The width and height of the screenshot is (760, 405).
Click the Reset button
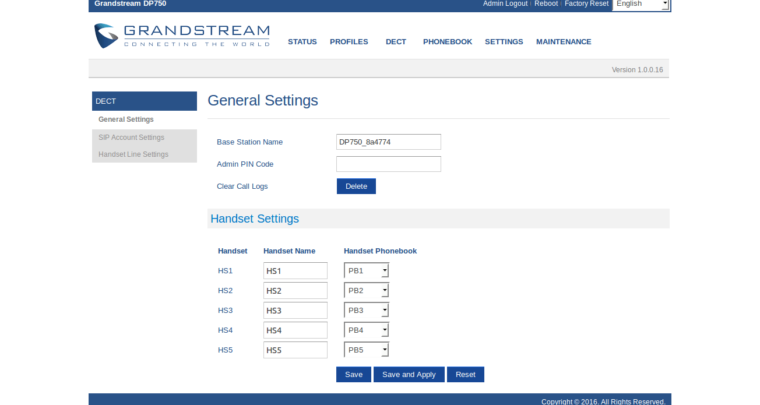click(x=465, y=374)
